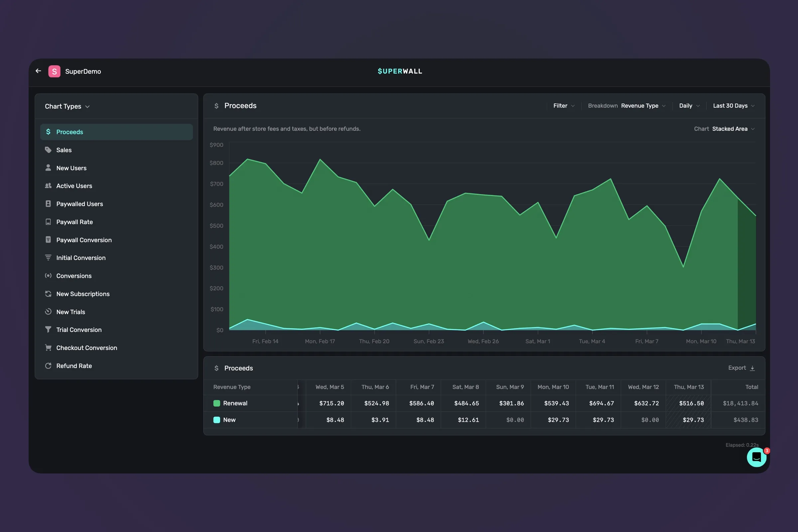The image size is (798, 532).
Task: Open the Filter dropdown
Action: (x=564, y=106)
